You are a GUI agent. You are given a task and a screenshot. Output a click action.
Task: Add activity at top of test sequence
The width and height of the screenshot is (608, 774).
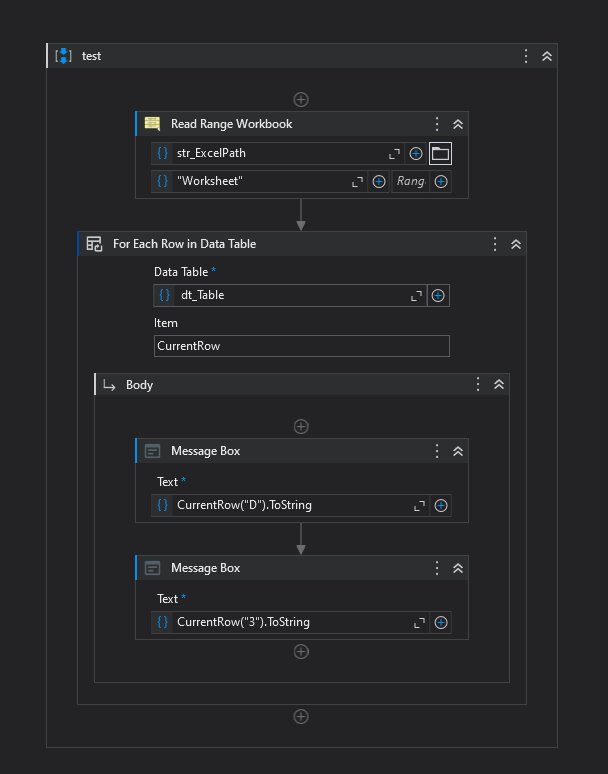(x=301, y=99)
